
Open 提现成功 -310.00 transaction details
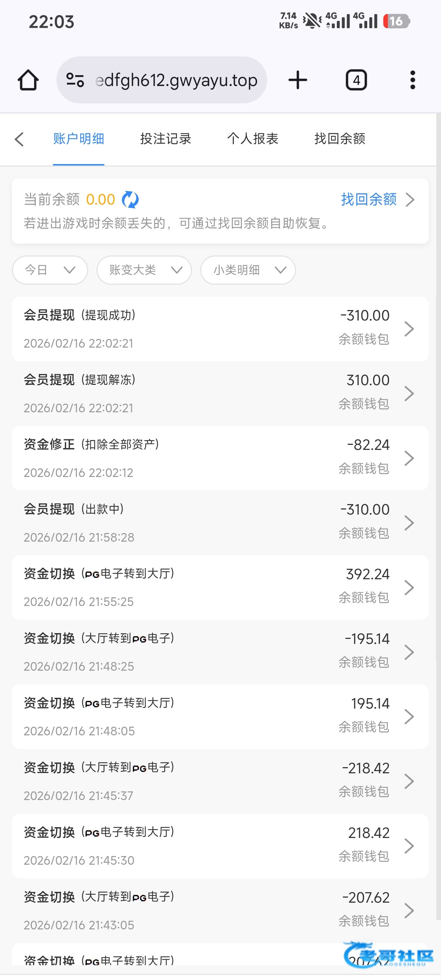(220, 329)
